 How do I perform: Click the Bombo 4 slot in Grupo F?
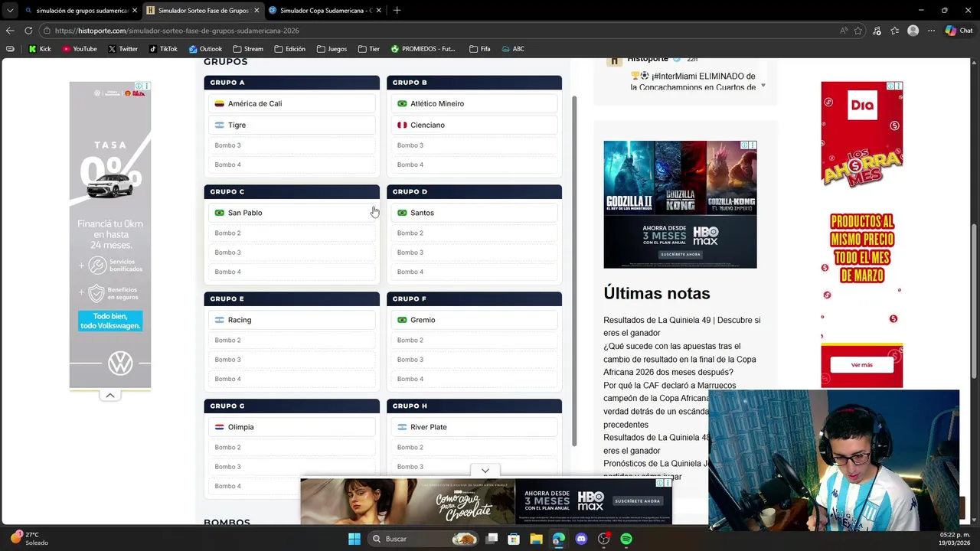coord(474,379)
